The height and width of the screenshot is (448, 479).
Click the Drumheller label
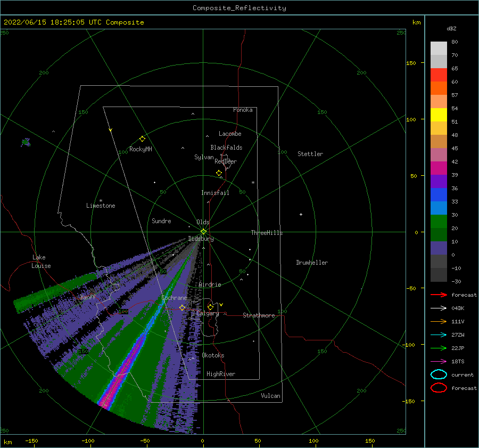click(312, 263)
